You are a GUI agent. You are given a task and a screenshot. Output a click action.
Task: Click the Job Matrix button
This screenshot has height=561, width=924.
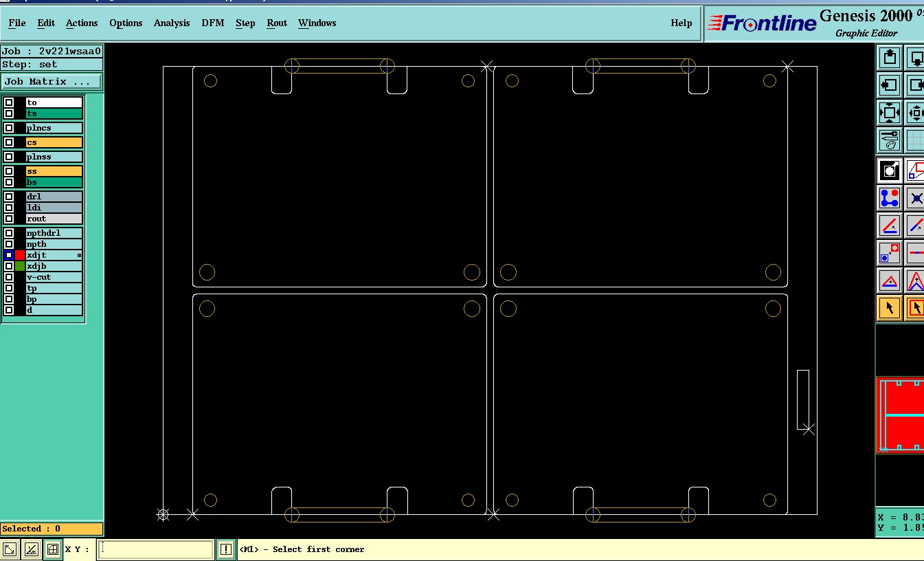52,81
